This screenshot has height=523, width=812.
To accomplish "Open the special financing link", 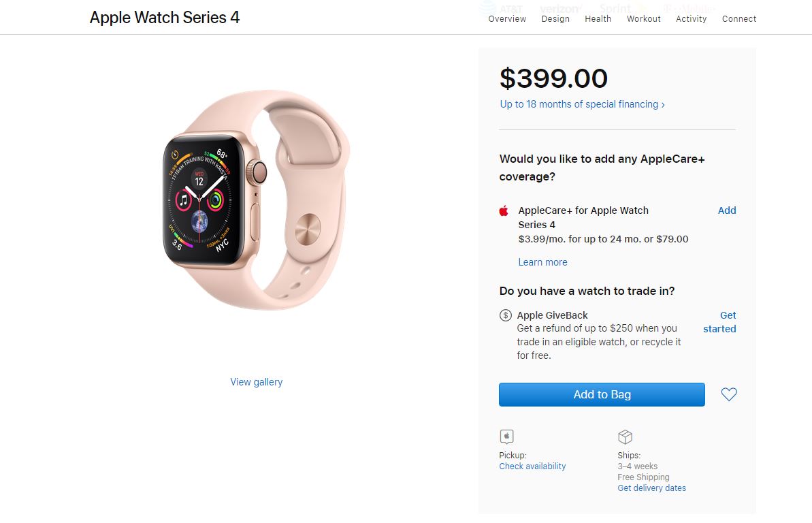I will pyautogui.click(x=582, y=104).
